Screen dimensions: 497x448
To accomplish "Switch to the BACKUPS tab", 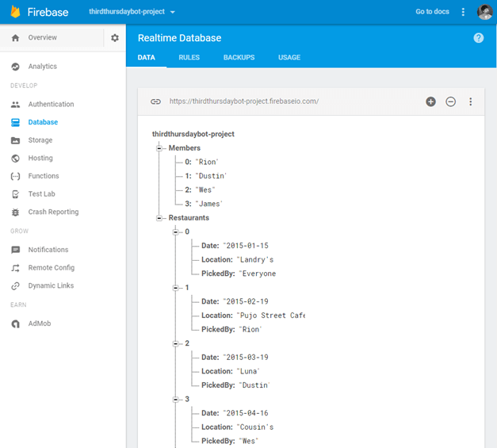I will [239, 58].
